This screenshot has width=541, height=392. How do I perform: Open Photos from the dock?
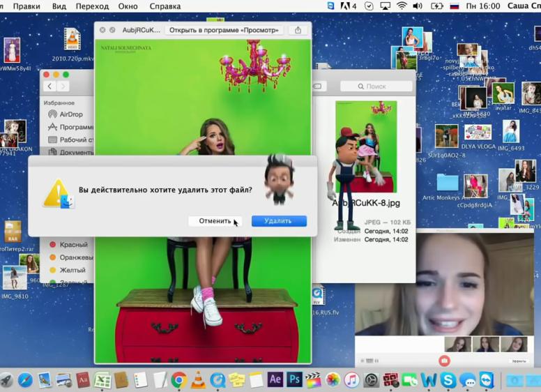(x=333, y=380)
